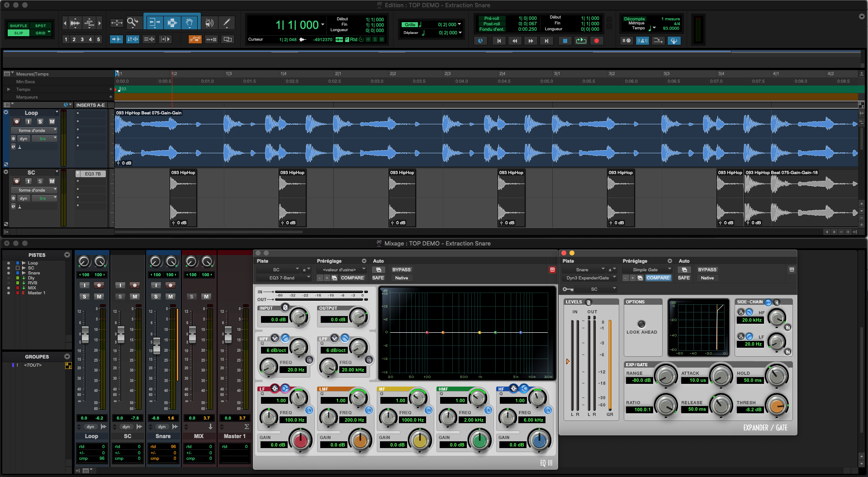868x477 pixels.
Task: Open the SC key input dropdown
Action: pyautogui.click(x=596, y=289)
